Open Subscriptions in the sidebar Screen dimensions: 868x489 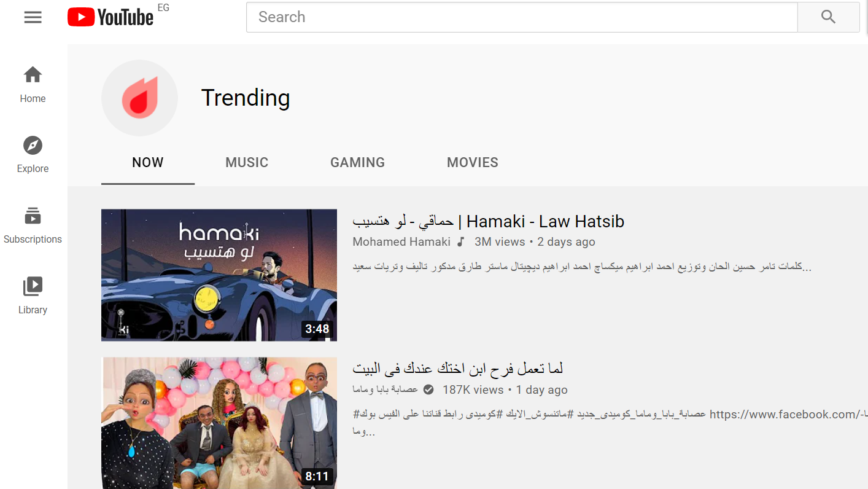tap(33, 225)
